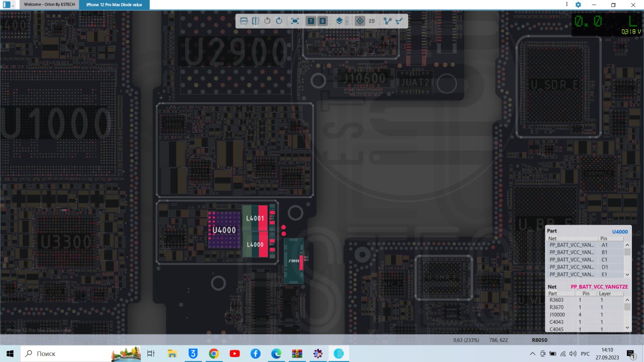Sort Net table by Layer column header
This screenshot has height=362, width=644.
click(x=610, y=293)
